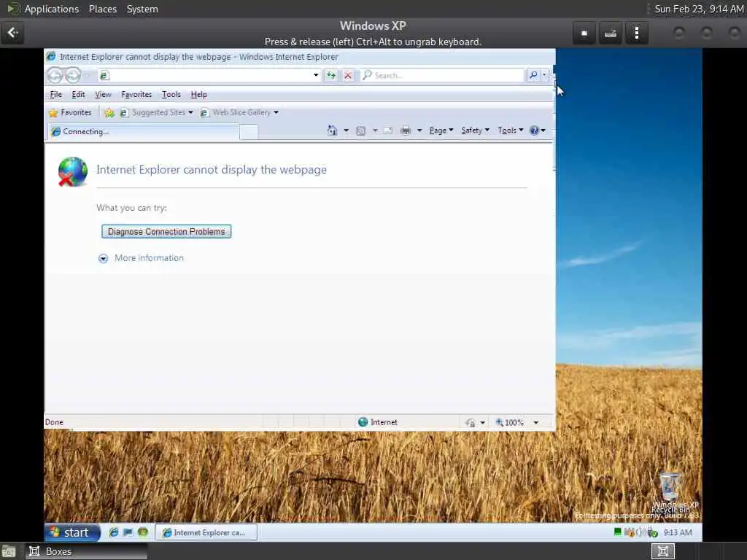Click the Read Mail envelope icon
The width and height of the screenshot is (747, 560).
click(x=388, y=131)
